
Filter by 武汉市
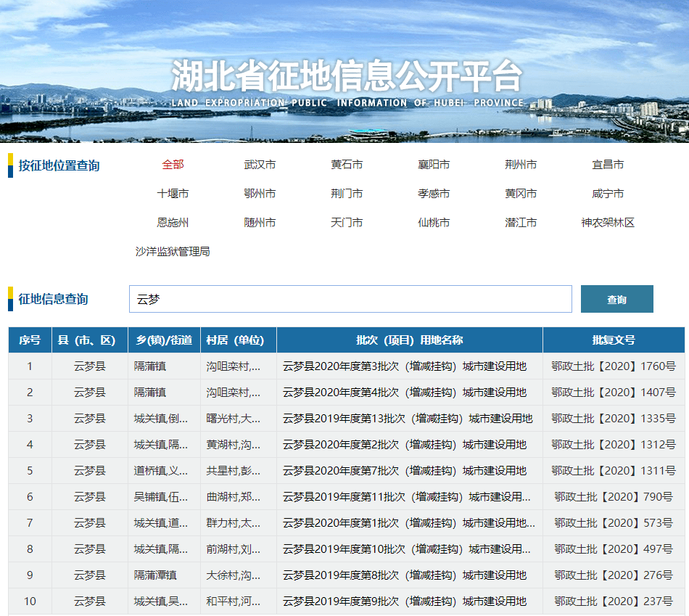click(x=260, y=165)
